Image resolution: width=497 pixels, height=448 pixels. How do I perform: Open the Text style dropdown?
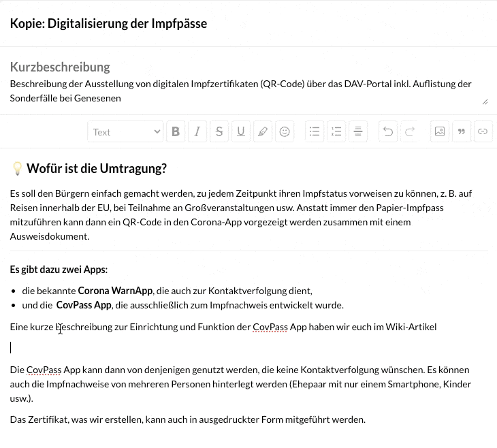pos(125,132)
